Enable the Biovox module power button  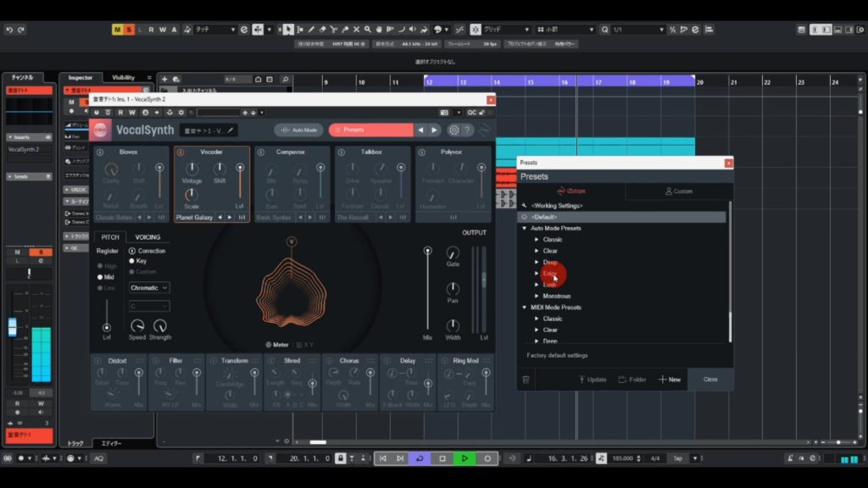click(x=100, y=152)
